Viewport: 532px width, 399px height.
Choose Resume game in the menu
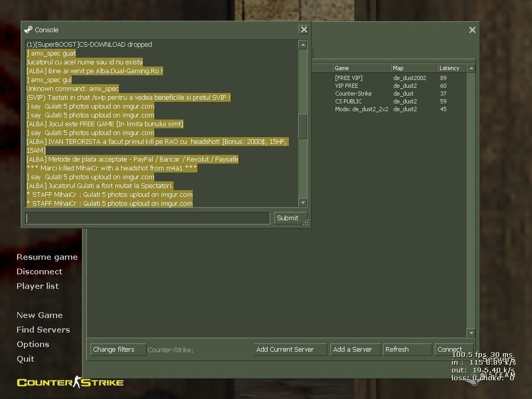(47, 257)
